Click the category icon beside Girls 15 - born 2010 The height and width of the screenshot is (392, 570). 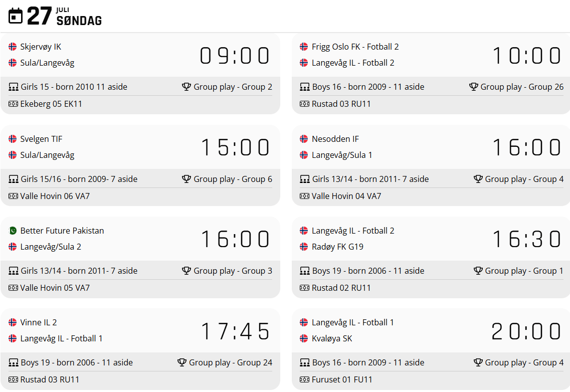click(14, 87)
